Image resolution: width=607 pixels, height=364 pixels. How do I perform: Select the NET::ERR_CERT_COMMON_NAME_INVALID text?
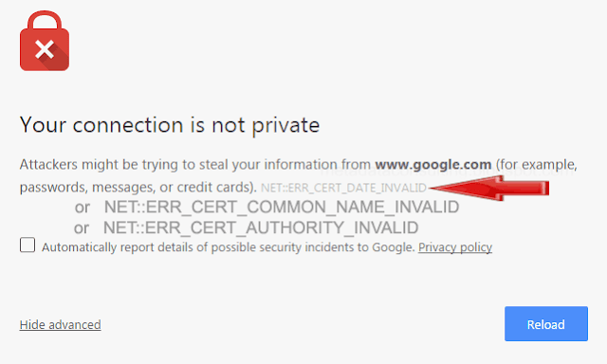(282, 208)
